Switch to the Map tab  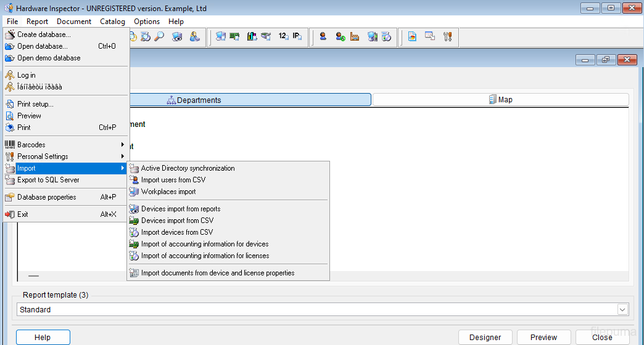(x=500, y=100)
